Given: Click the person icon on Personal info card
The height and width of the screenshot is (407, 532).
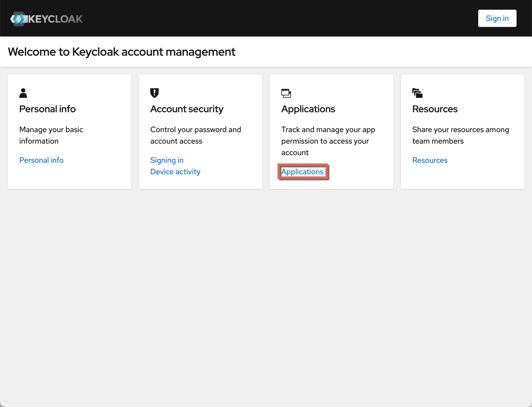Looking at the screenshot, I should pos(23,93).
